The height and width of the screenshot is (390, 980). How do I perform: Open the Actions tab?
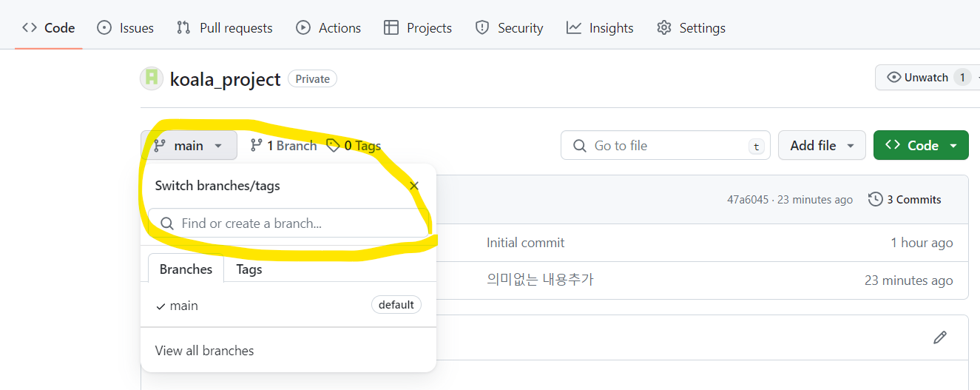point(328,28)
